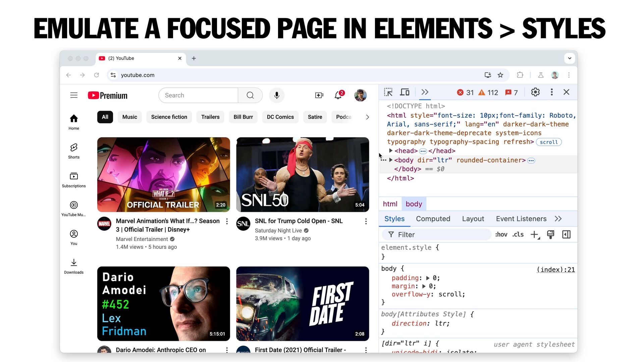644x362 pixels.
Task: Toggle :hov element state panel
Action: coord(501,235)
